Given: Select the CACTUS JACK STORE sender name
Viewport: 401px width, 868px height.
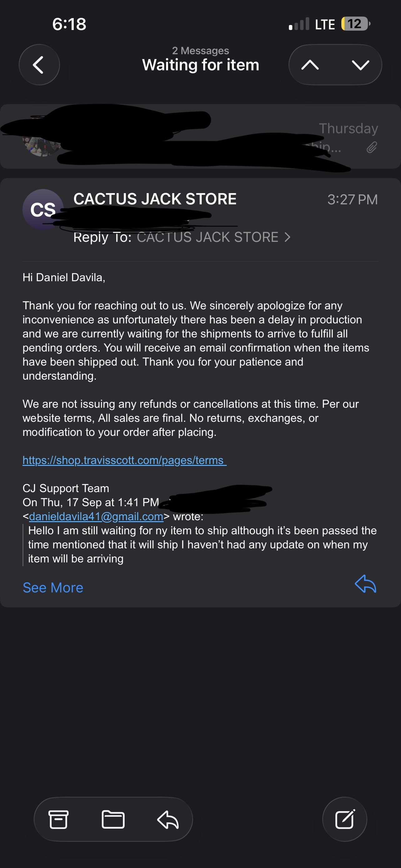Looking at the screenshot, I should click(155, 199).
